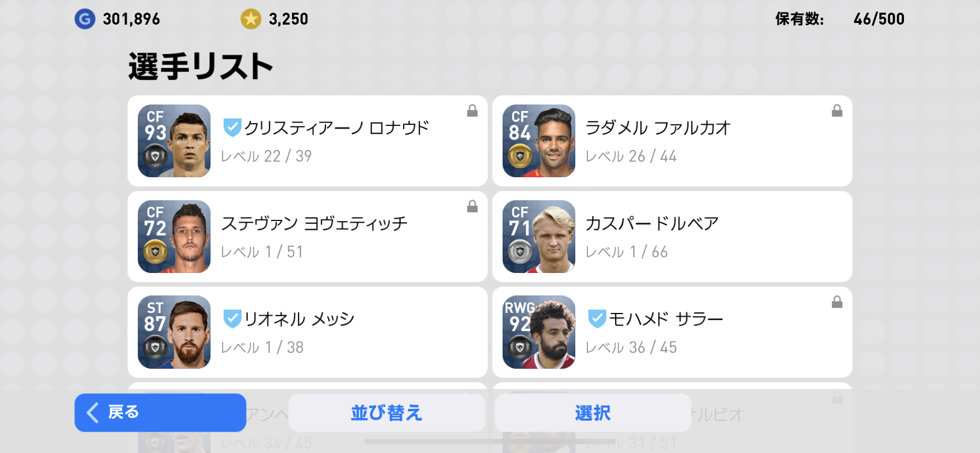Open Stevan Jovetić CF 72 portrait

(174, 236)
